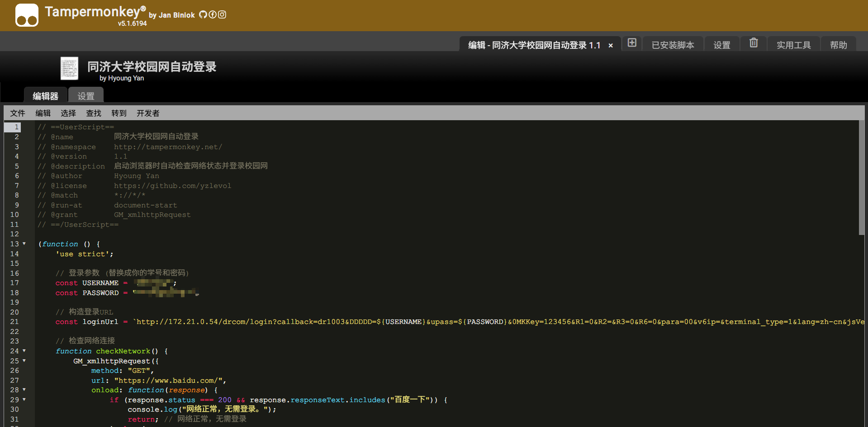868x427 pixels.
Task: Open the Facebook icon link in header
Action: click(213, 14)
